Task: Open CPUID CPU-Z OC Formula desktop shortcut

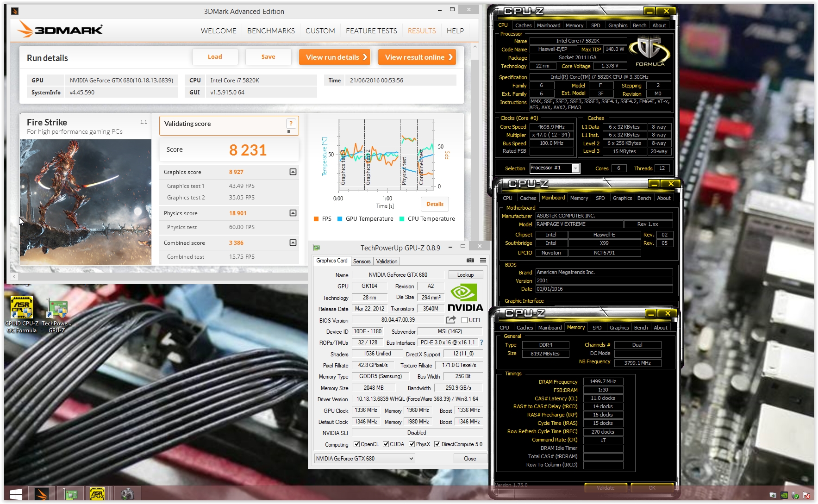Action: pyautogui.click(x=22, y=315)
